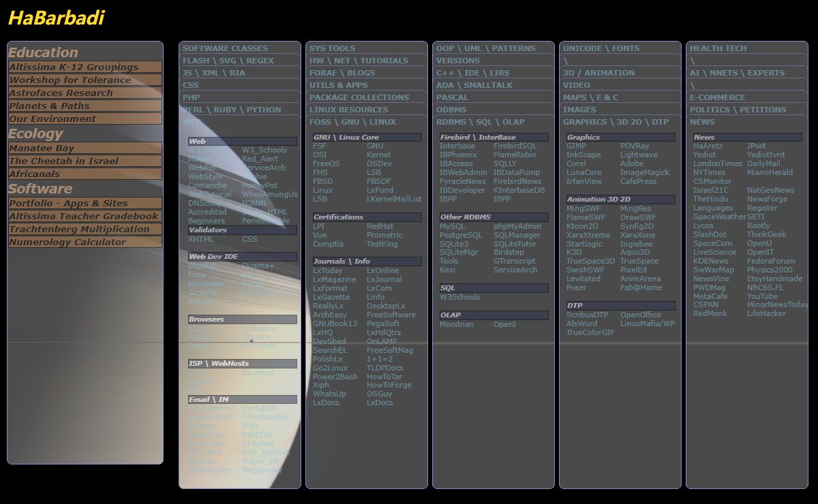Viewport: 818px width, 504px height.
Task: Launch the Numerology Calculator link
Action: [x=85, y=242]
